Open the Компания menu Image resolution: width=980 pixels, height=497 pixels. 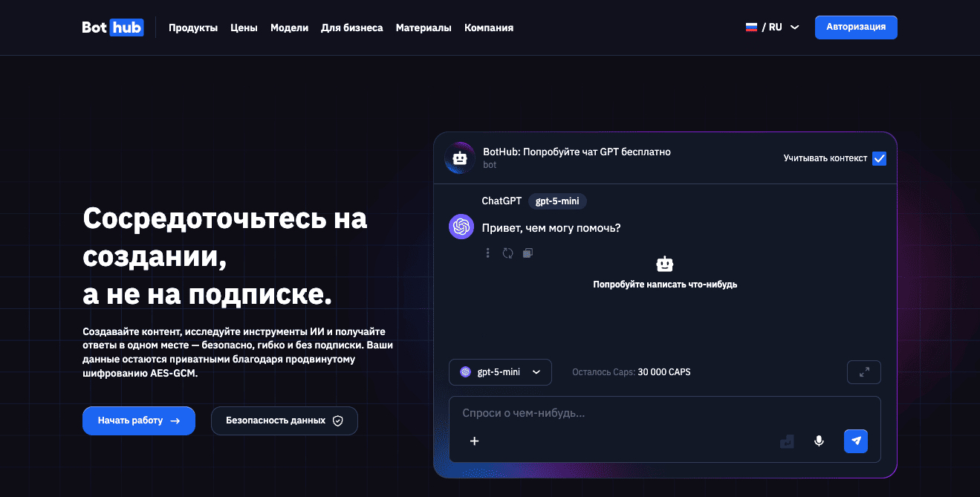(x=489, y=27)
